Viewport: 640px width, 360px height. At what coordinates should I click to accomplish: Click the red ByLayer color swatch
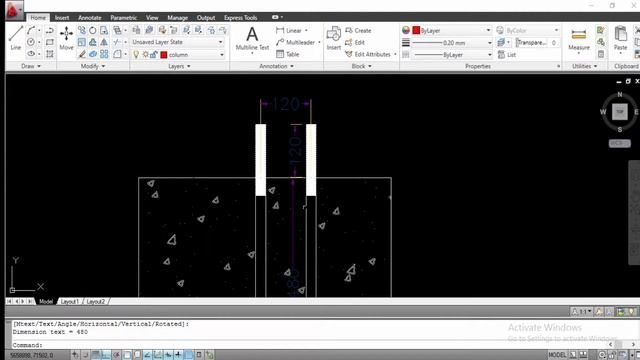(416, 30)
